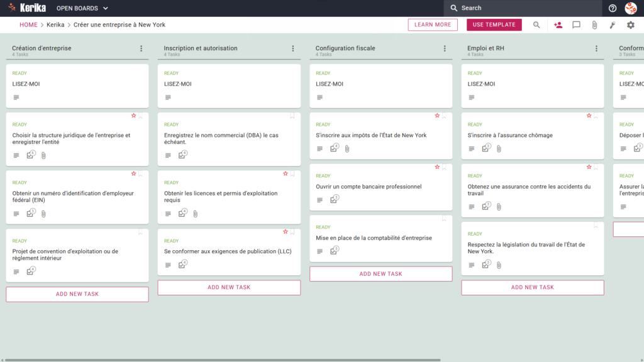Open Configuration fiscale column options menu
The width and height of the screenshot is (644, 362).
click(x=445, y=48)
